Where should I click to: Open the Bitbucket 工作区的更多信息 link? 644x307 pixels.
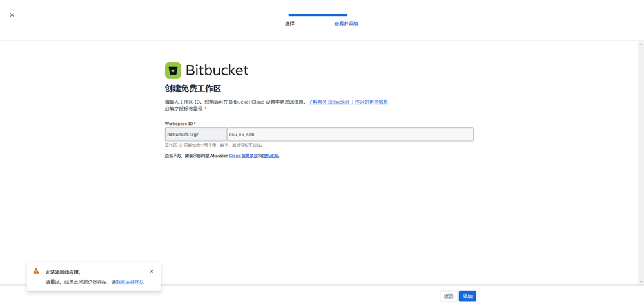point(348,102)
